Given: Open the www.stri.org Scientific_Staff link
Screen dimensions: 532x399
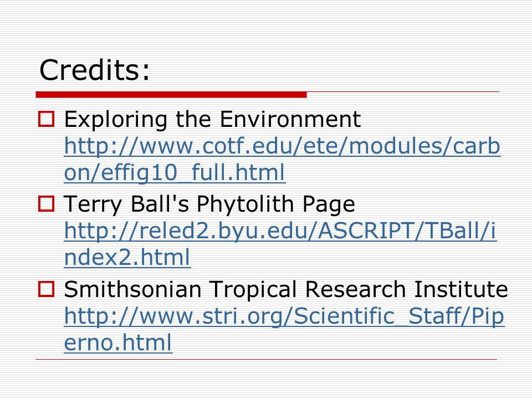Looking at the screenshot, I should tap(284, 316).
